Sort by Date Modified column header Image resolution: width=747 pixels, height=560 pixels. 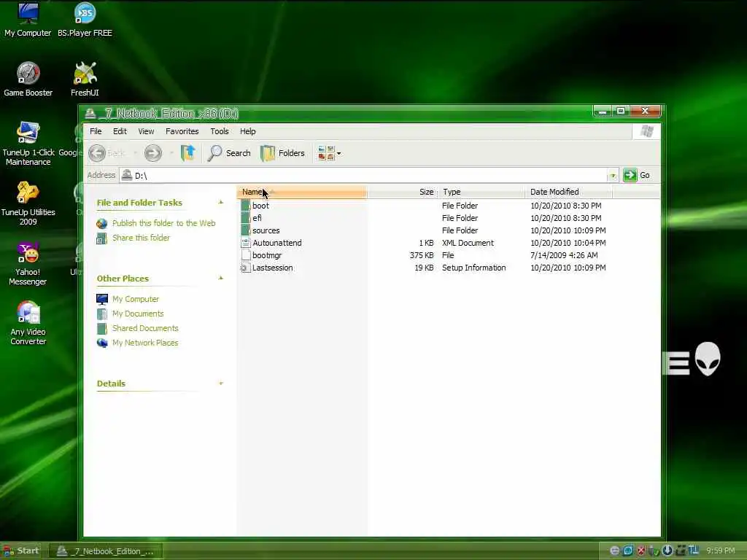point(569,192)
